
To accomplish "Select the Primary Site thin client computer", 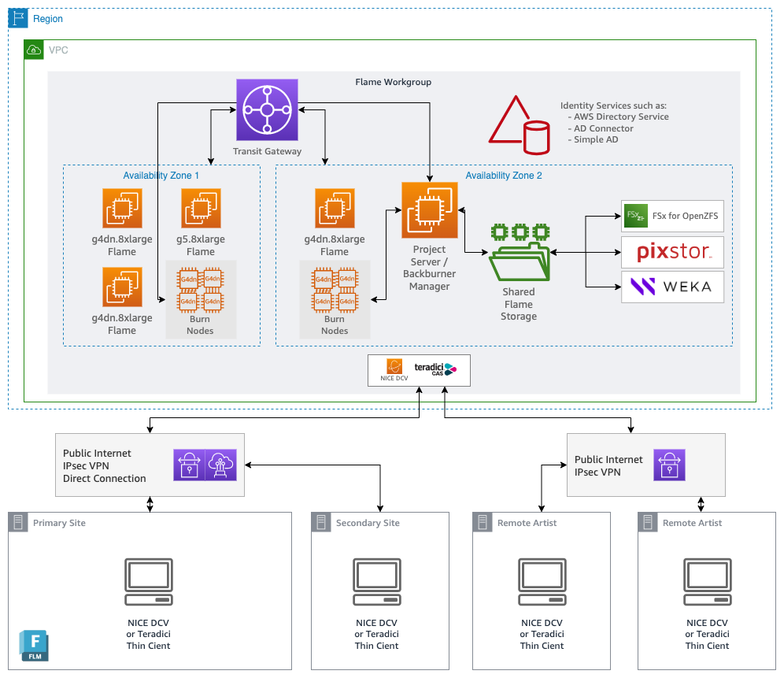I will [x=149, y=582].
